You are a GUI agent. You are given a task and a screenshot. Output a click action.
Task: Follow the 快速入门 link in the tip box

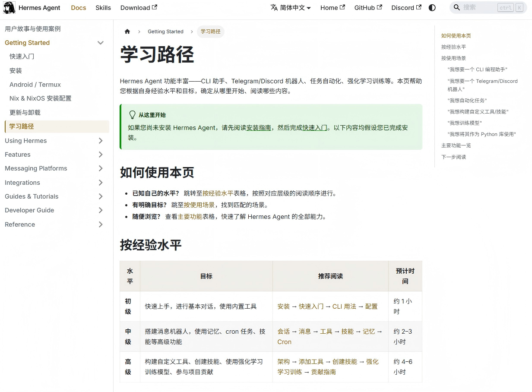[314, 128]
